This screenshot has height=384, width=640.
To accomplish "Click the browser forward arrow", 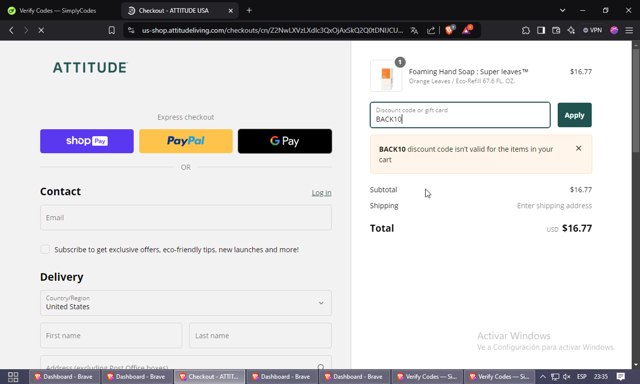I will click(26, 30).
